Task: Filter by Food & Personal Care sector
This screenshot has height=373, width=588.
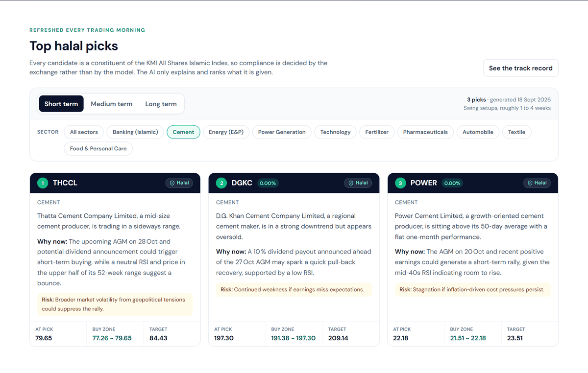Action: pyautogui.click(x=98, y=149)
